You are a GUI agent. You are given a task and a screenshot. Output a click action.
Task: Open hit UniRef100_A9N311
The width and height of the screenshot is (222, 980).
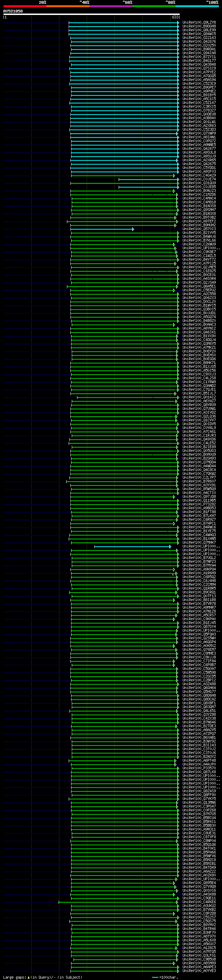tap(199, 829)
